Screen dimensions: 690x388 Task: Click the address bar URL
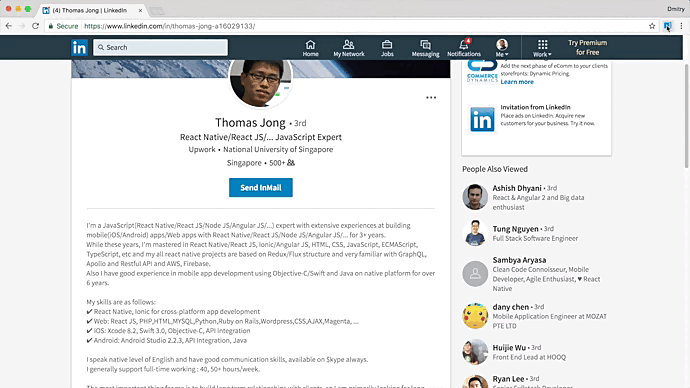[169, 26]
